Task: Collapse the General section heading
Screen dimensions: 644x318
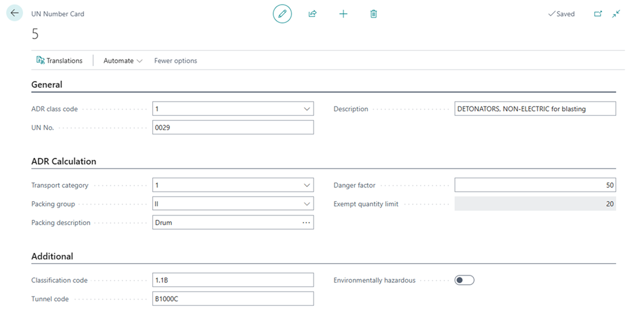Action: (47, 85)
